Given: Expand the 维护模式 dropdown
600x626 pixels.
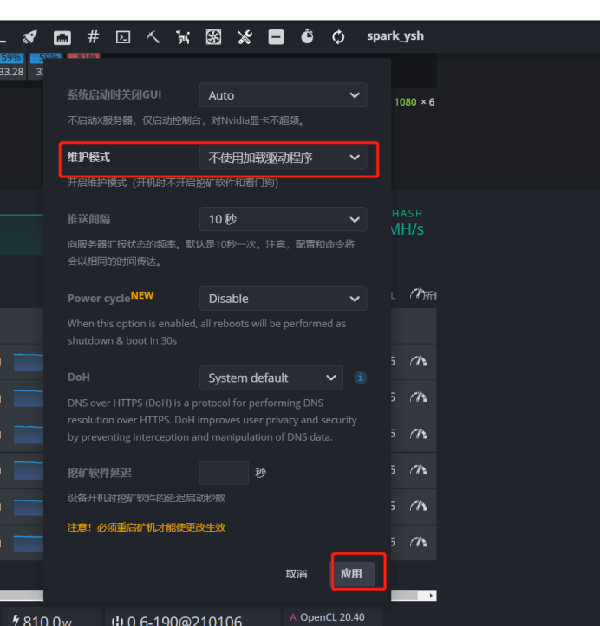Looking at the screenshot, I should click(283, 158).
